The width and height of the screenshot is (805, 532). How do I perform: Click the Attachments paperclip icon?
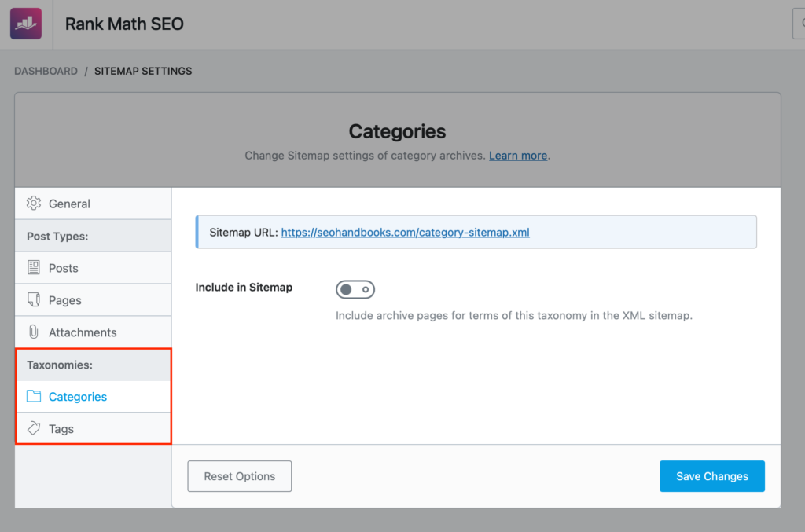pyautogui.click(x=34, y=332)
